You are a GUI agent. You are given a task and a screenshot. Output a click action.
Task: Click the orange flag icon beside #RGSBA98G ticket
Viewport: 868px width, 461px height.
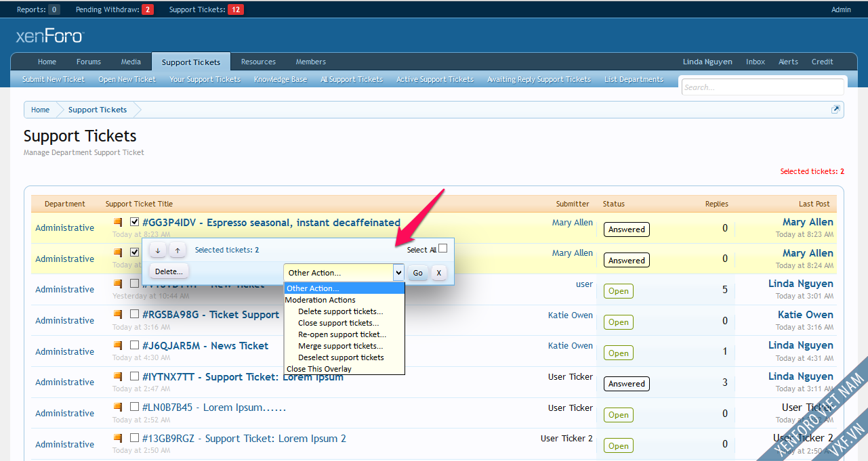click(x=118, y=314)
